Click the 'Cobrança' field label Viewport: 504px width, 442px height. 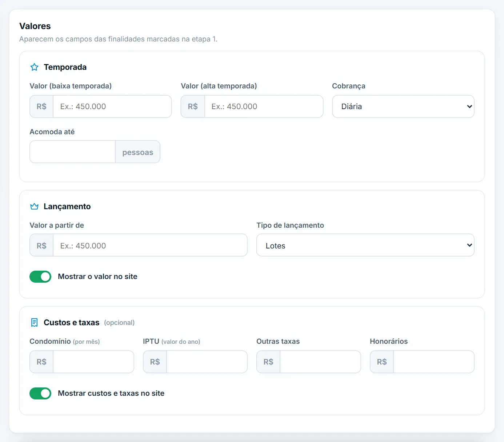click(x=348, y=86)
